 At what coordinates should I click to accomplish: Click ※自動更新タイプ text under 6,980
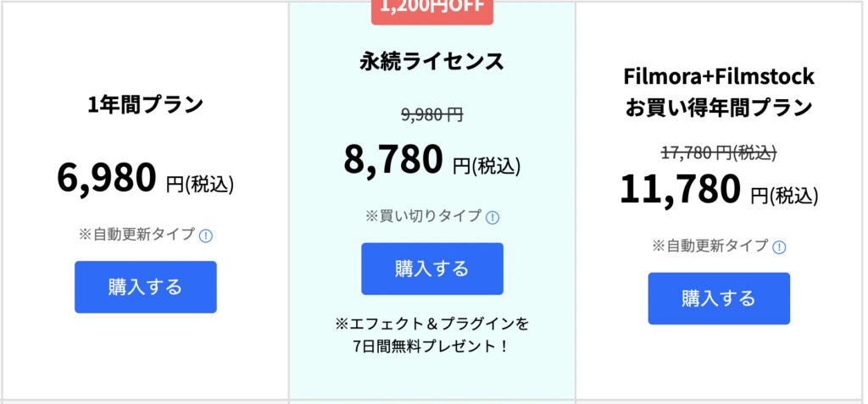136,235
